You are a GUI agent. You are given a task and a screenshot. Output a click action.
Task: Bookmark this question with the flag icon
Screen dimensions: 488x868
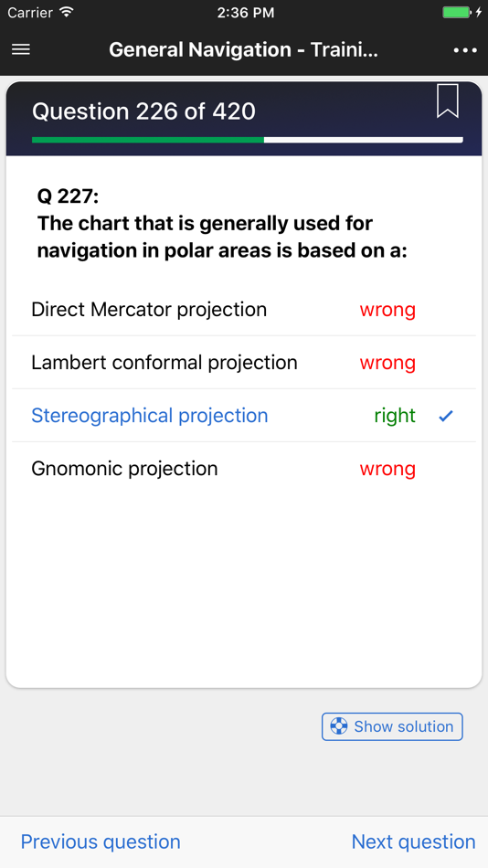pos(448,101)
